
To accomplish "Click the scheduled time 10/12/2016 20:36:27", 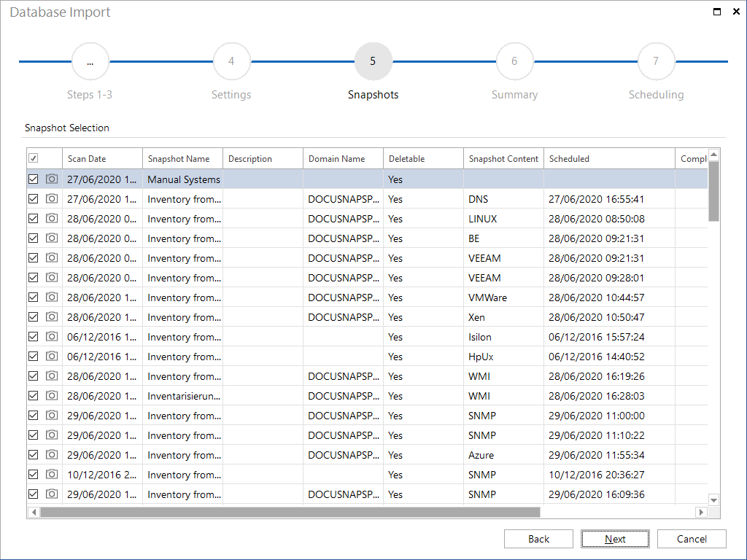I will pyautogui.click(x=596, y=475).
